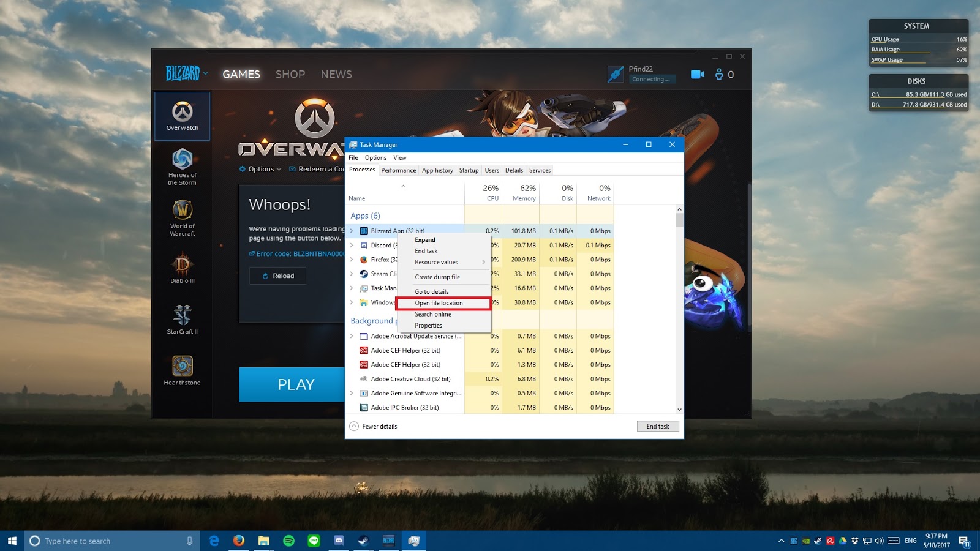The image size is (980, 551).
Task: Click the End task button
Action: (658, 426)
